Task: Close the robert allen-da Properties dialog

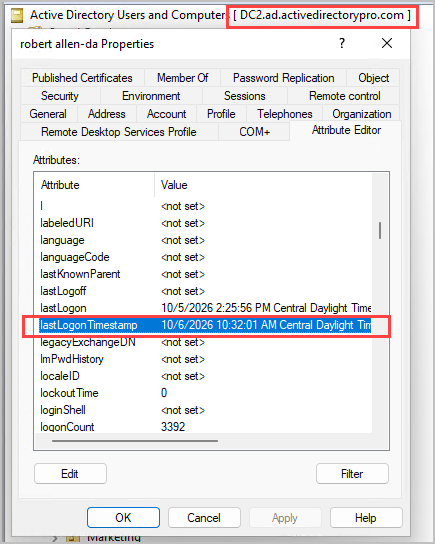Action: tap(387, 44)
